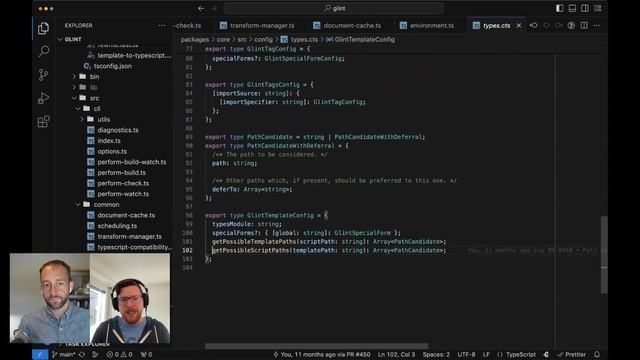640x360 pixels.
Task: Click the core breadcrumb segment
Action: [223, 40]
